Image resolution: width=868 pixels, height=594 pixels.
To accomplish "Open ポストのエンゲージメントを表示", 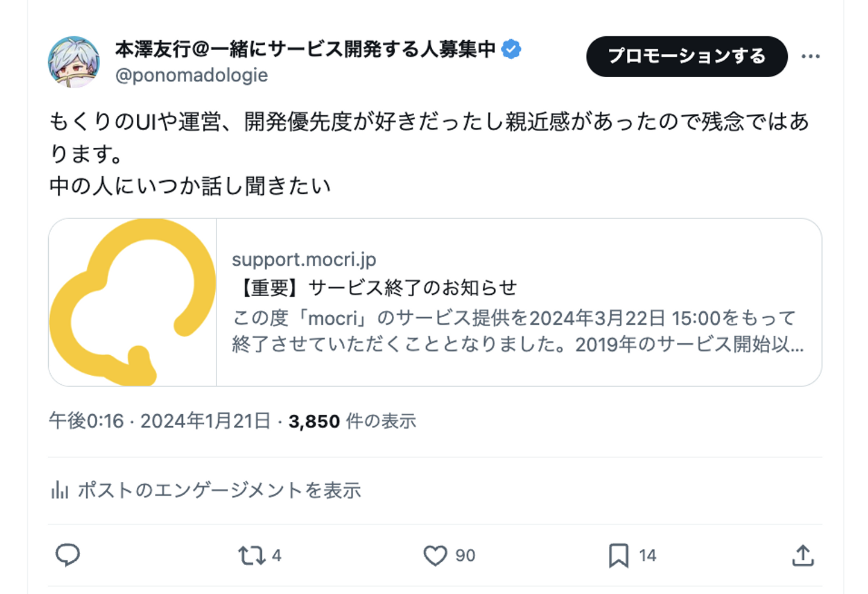I will pyautogui.click(x=219, y=490).
